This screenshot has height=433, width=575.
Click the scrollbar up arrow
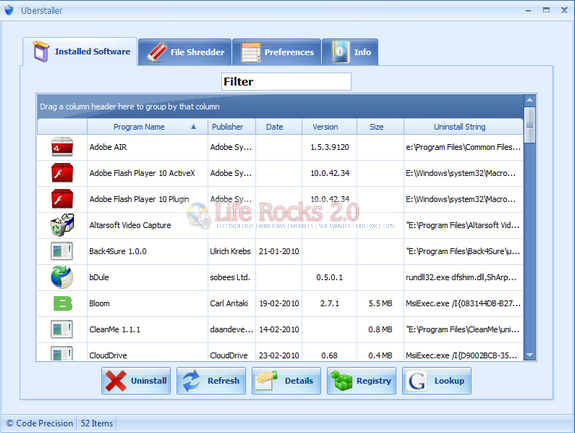coord(529,100)
